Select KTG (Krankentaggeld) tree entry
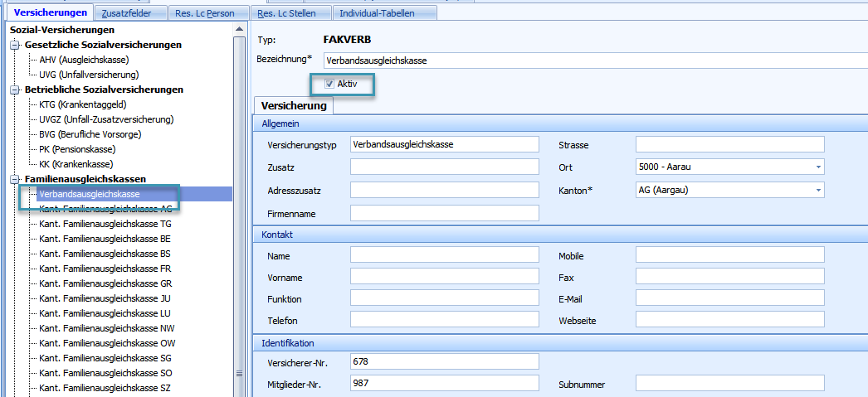 [83, 104]
